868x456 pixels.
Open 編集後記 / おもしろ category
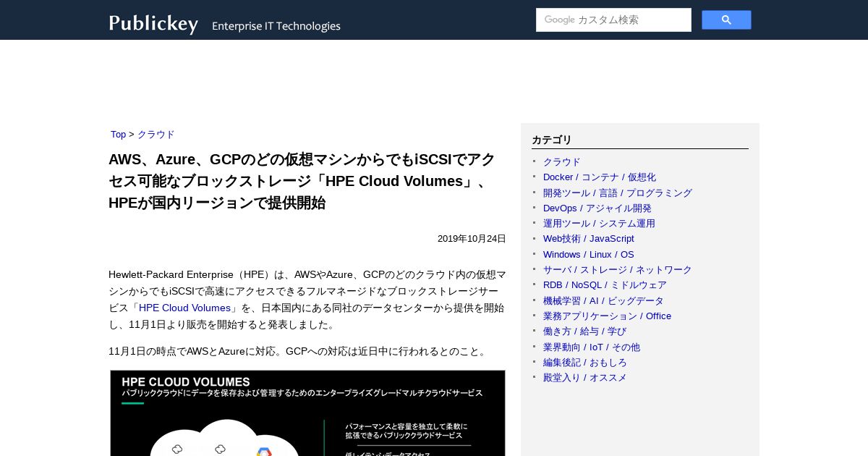[585, 363]
